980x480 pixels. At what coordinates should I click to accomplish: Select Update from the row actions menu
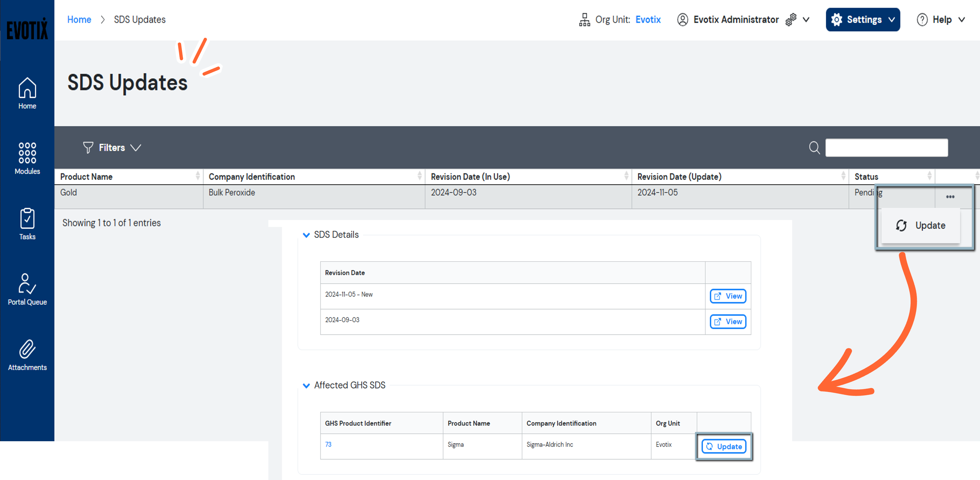[921, 225]
